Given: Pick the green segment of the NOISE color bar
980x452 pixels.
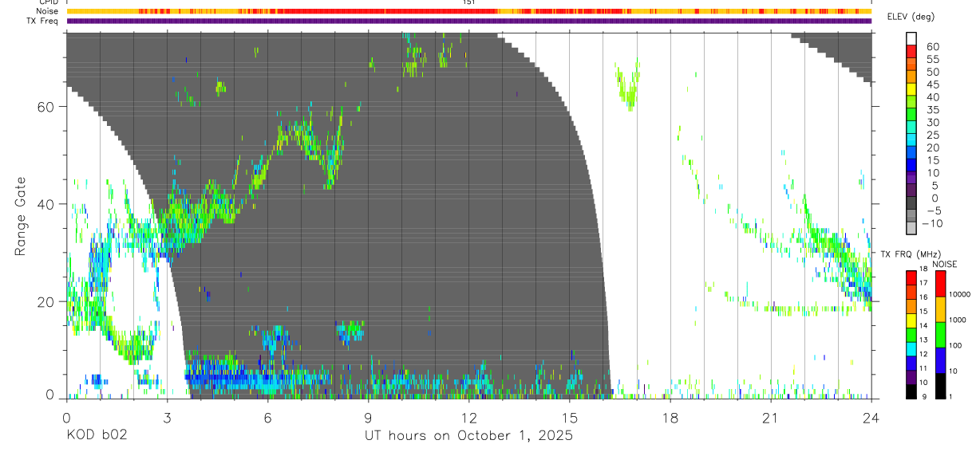Looking at the screenshot, I should 940,334.
